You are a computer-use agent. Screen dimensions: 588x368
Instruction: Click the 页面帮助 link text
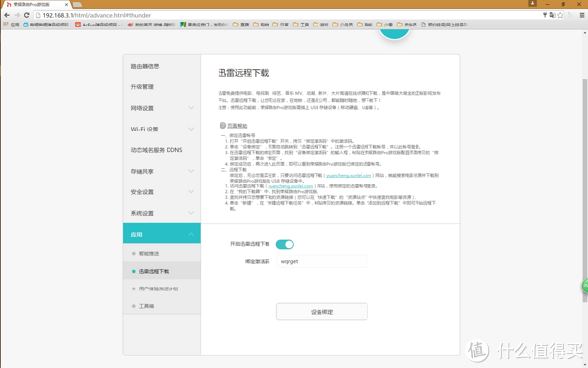click(x=238, y=126)
